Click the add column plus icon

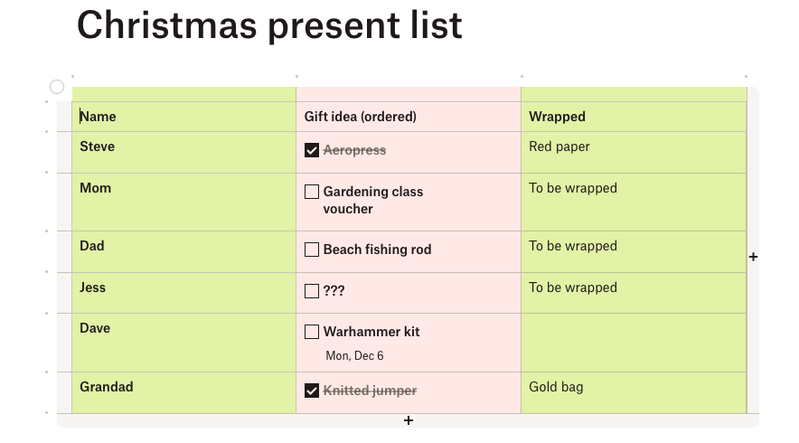[753, 257]
